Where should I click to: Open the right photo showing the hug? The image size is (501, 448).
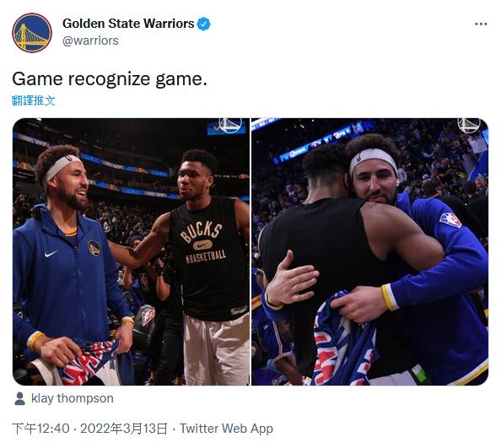[370, 251]
